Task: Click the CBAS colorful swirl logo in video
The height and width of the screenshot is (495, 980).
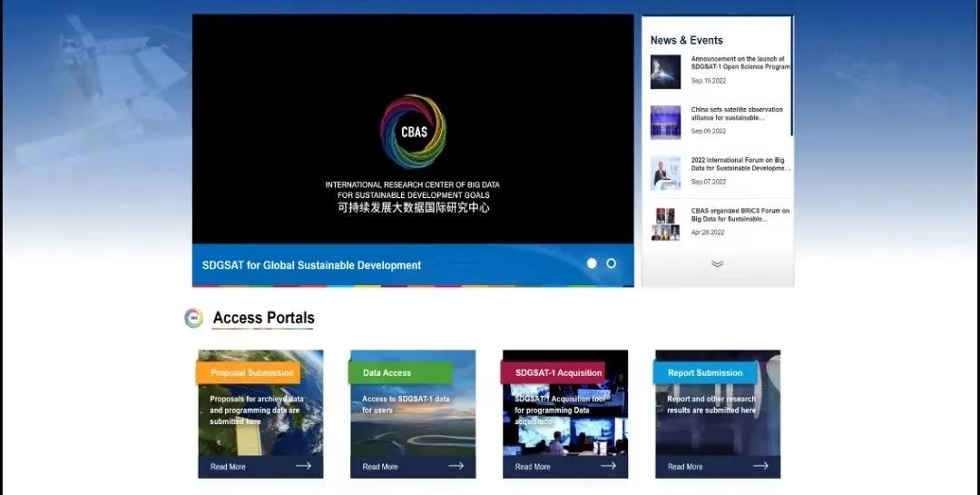Action: [x=413, y=131]
